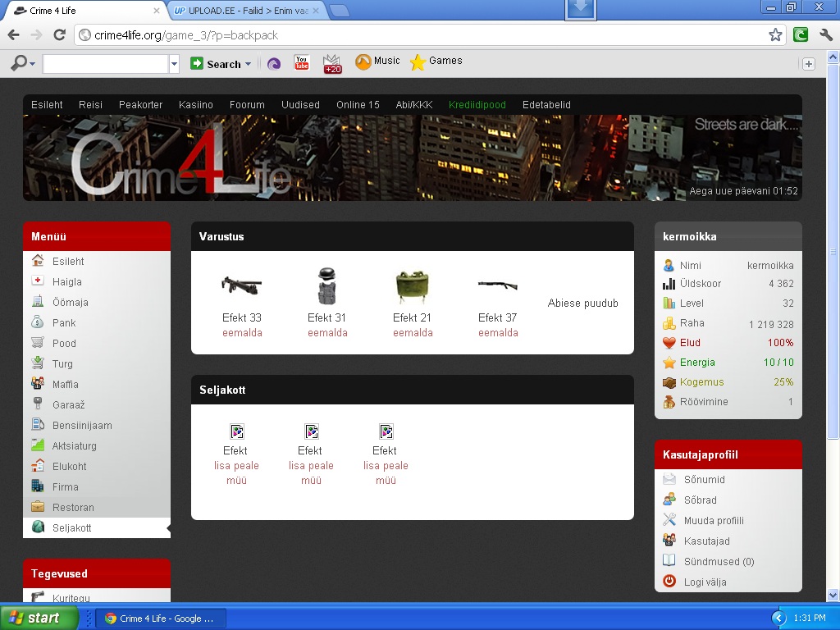The width and height of the screenshot is (840, 630).
Task: Click the Pood shopping cart icon
Action: [38, 342]
